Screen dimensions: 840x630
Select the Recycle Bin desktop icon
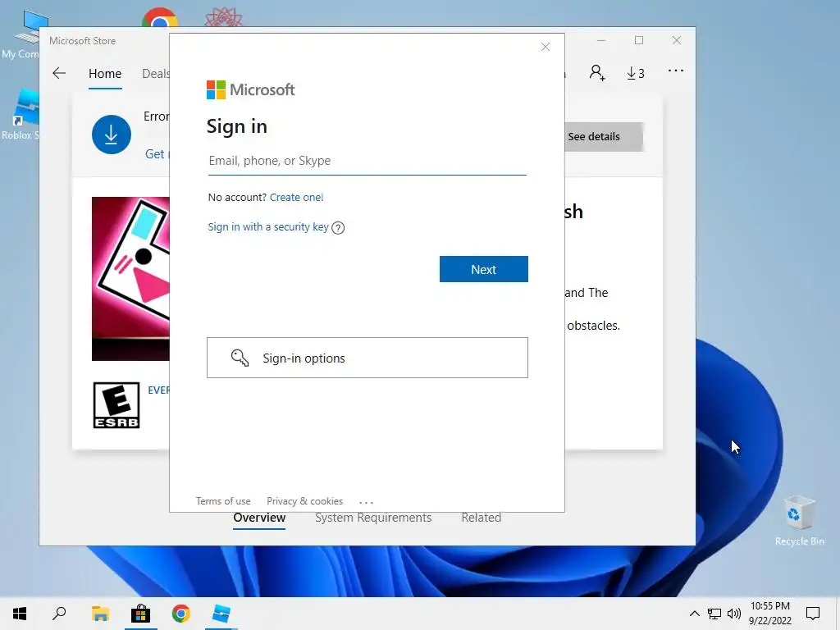799,521
